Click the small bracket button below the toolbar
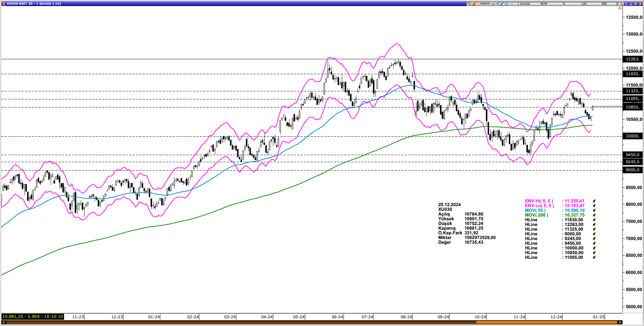The image size is (644, 326). coord(619,8)
